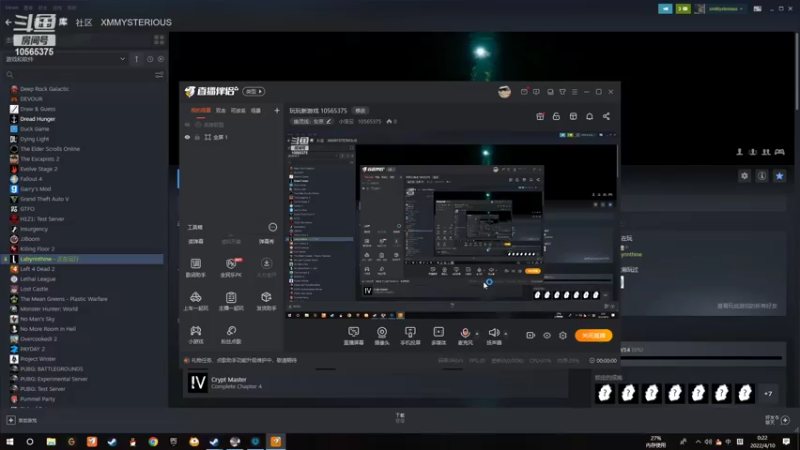800x450 pixels.
Task: Open the Steam username account dropdown
Action: [x=724, y=9]
